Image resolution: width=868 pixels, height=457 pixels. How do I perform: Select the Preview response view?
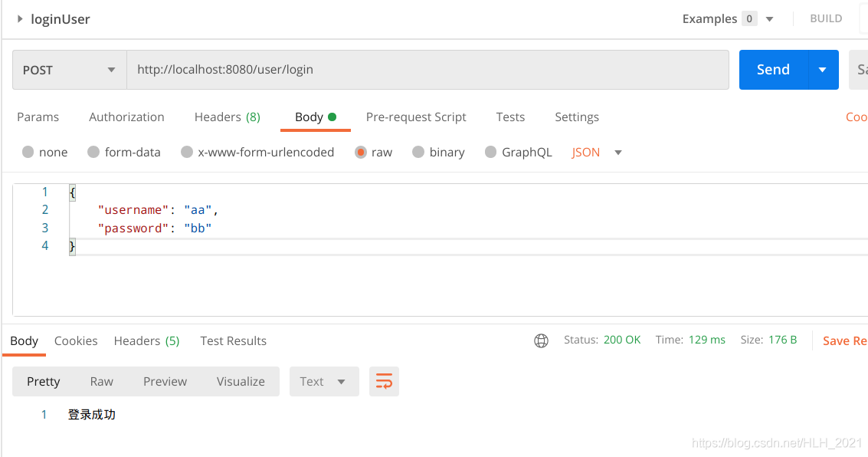point(165,381)
